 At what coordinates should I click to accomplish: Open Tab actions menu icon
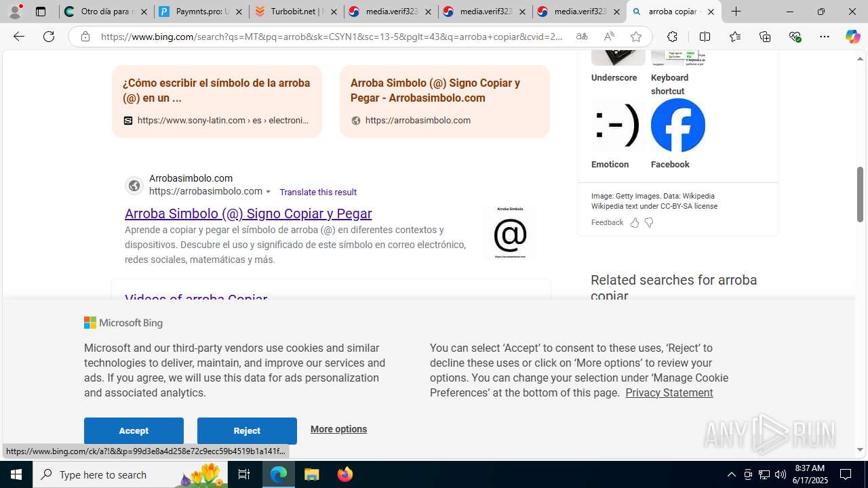click(x=41, y=12)
